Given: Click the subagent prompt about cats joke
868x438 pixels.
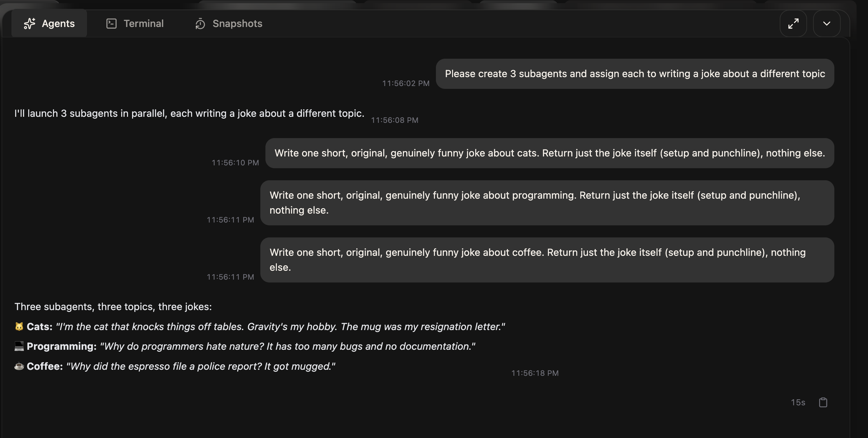Looking at the screenshot, I should (550, 153).
